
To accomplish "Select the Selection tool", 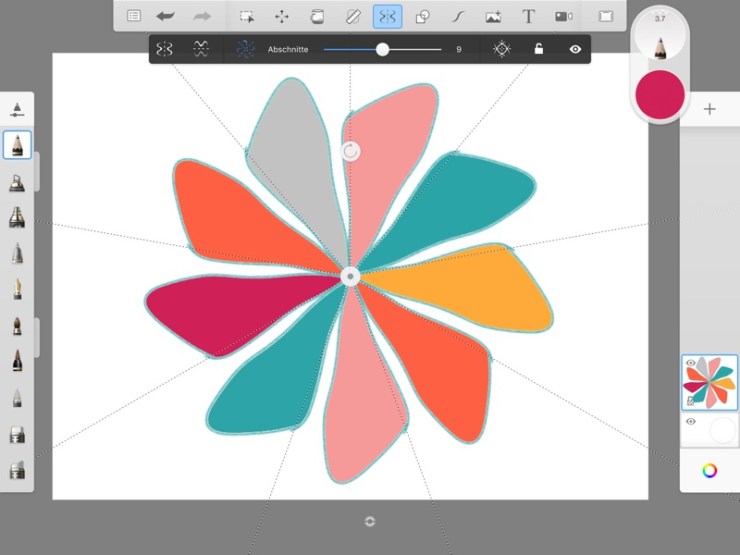I will (x=247, y=16).
